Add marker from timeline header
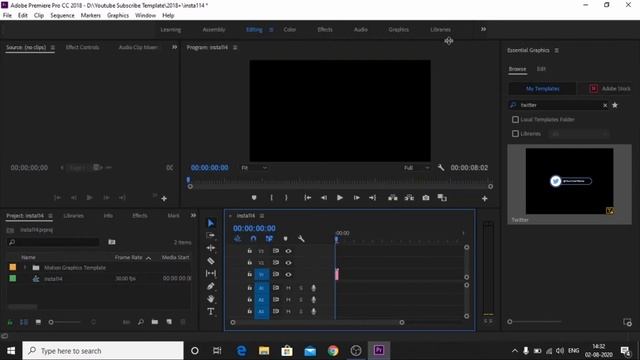The height and width of the screenshot is (360, 640). (x=285, y=238)
